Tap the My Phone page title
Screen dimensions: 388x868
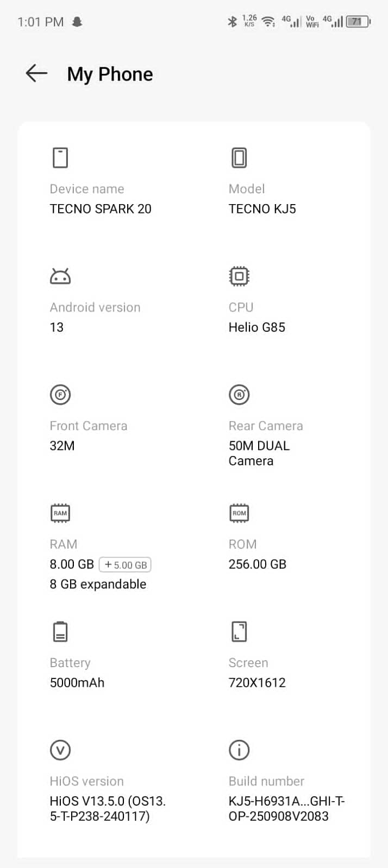[x=110, y=74]
